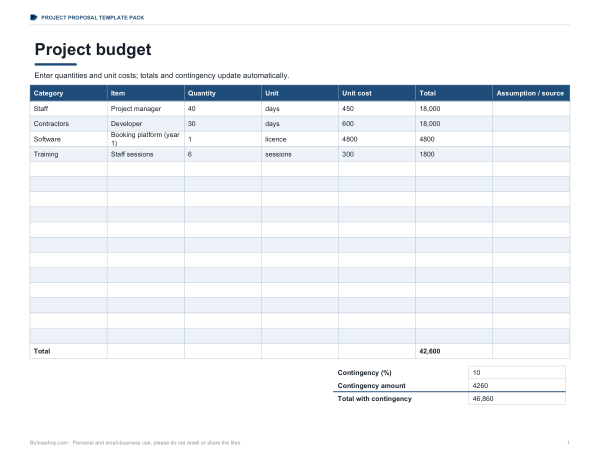
Task: Click the 'Total' row label
Action: [x=42, y=351]
